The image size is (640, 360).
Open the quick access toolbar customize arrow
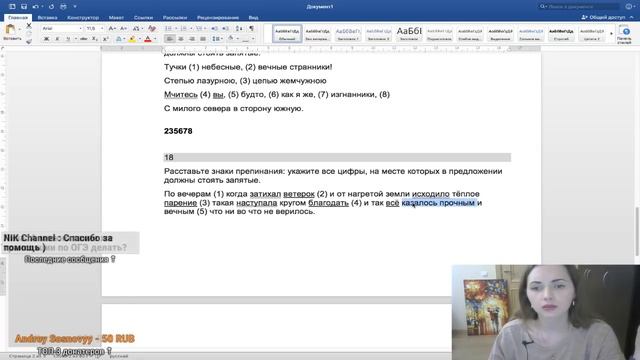tap(75, 7)
